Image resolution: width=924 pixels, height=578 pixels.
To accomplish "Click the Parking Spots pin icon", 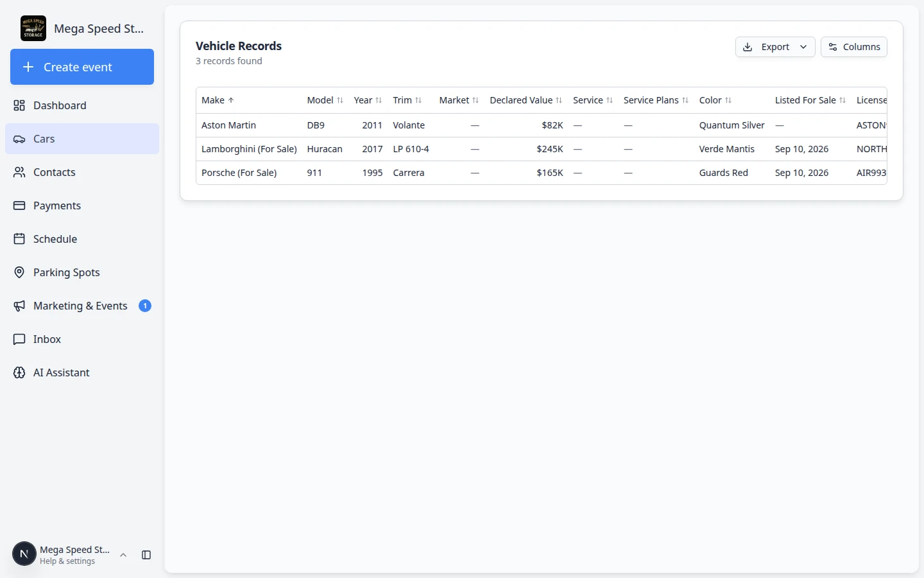I will tap(19, 272).
